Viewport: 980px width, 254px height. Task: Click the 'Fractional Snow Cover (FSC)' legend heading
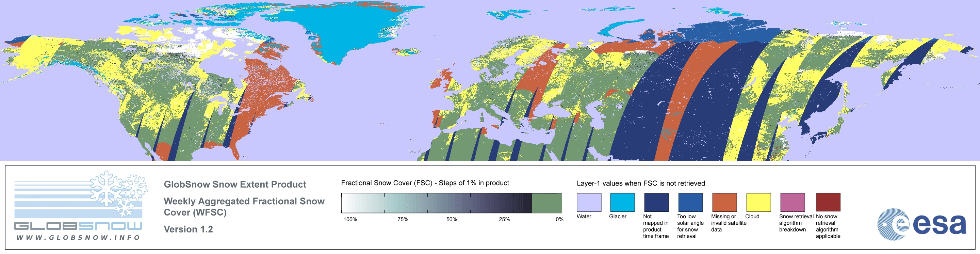tap(425, 183)
